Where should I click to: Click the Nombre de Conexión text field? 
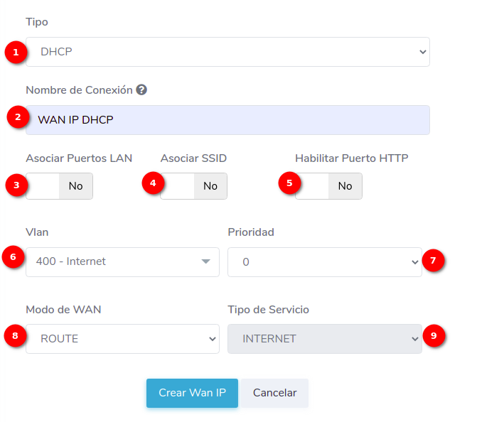pos(227,120)
